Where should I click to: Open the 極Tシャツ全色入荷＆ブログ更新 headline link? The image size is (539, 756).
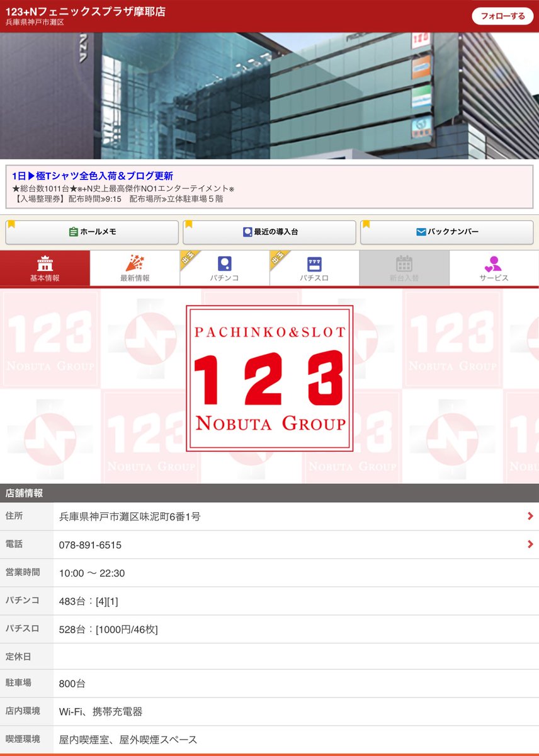(x=93, y=176)
